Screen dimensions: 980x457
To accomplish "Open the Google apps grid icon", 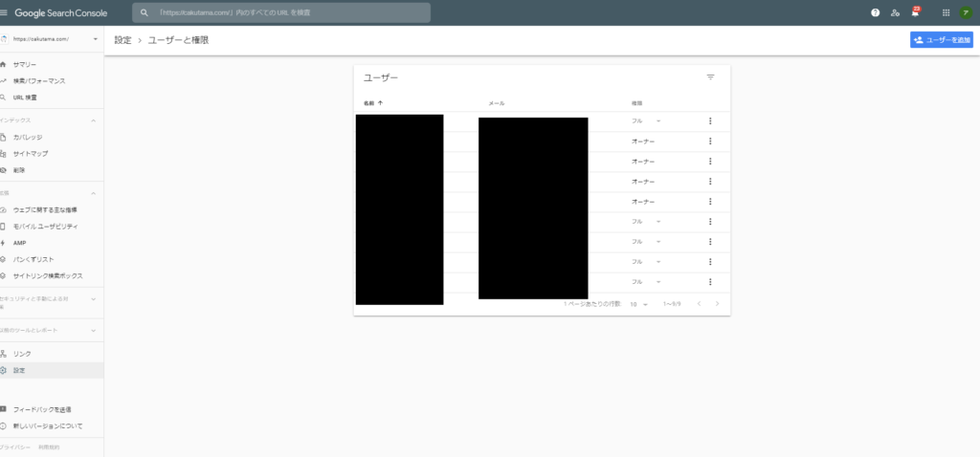I will 946,12.
